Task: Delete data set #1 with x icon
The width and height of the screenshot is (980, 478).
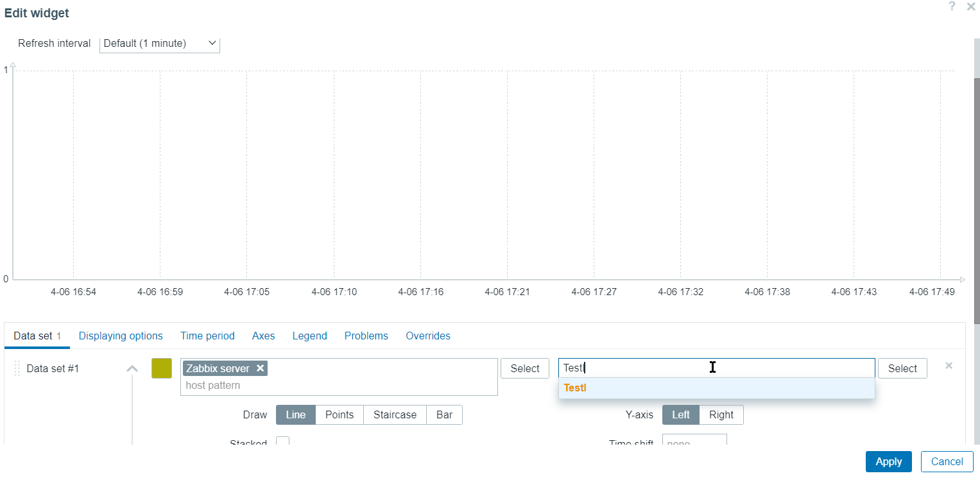Action: click(x=949, y=366)
